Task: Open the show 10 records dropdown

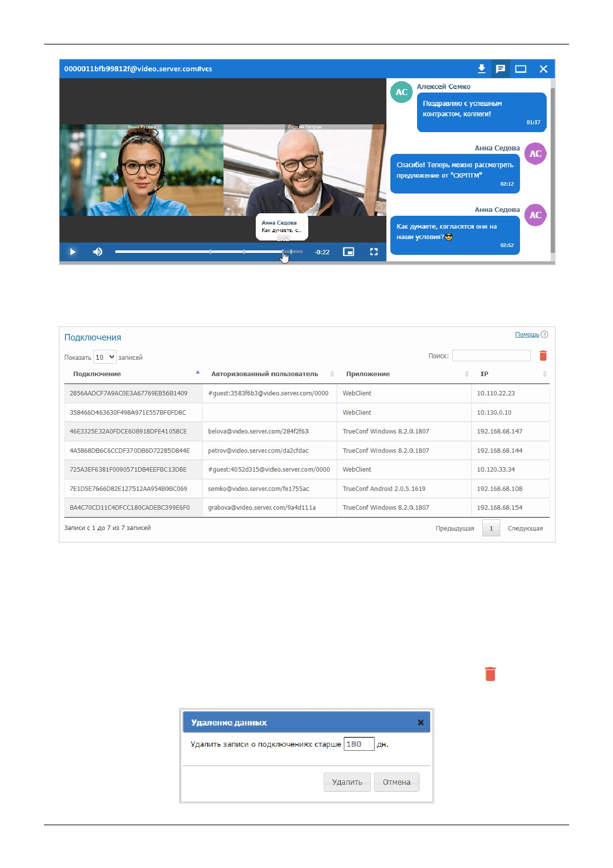Action: (x=105, y=357)
